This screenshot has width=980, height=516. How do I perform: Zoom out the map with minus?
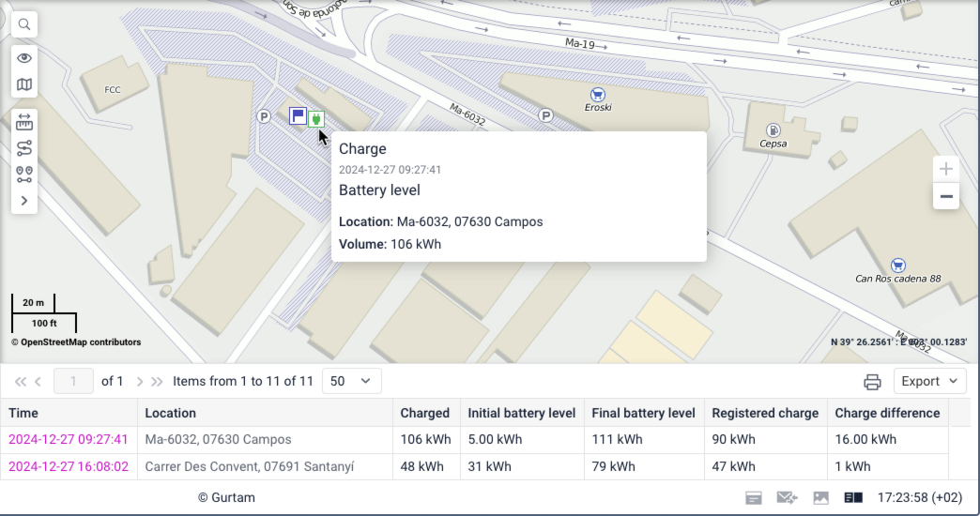pos(946,196)
